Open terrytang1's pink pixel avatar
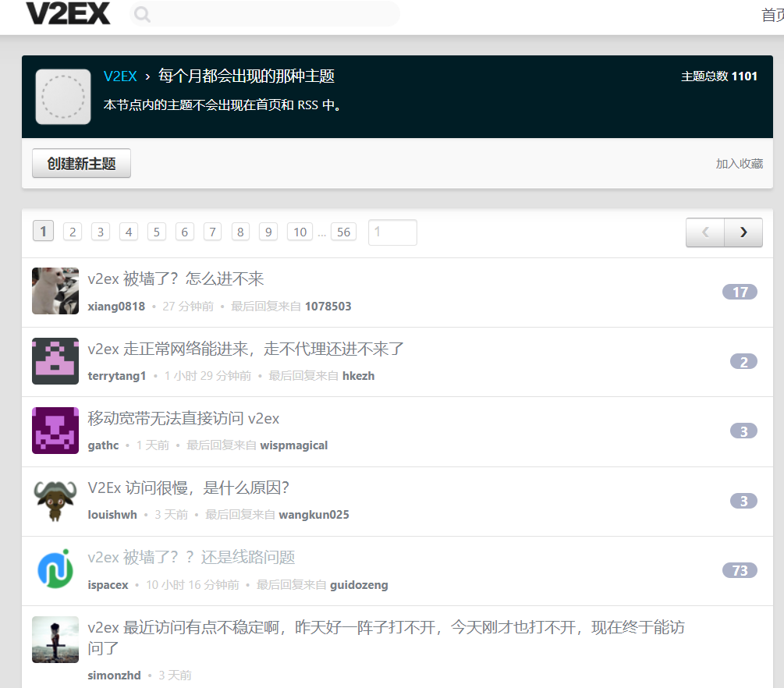The width and height of the screenshot is (784, 688). (55, 361)
